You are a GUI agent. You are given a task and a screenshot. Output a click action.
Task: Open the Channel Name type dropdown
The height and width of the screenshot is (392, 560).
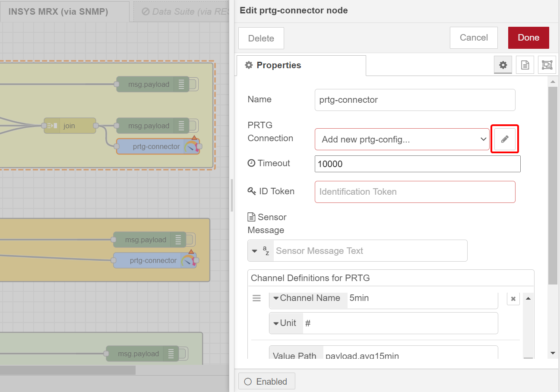pos(308,298)
